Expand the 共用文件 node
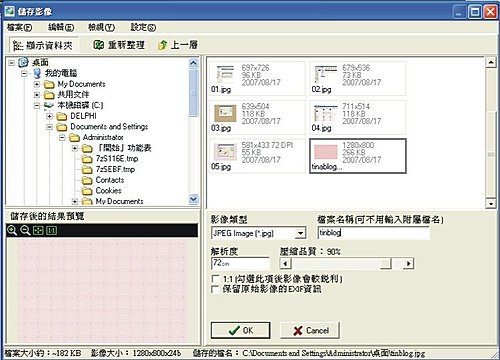 (37, 95)
